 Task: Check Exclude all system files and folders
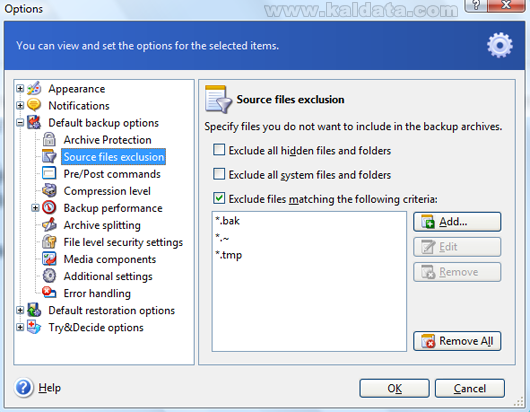point(219,174)
